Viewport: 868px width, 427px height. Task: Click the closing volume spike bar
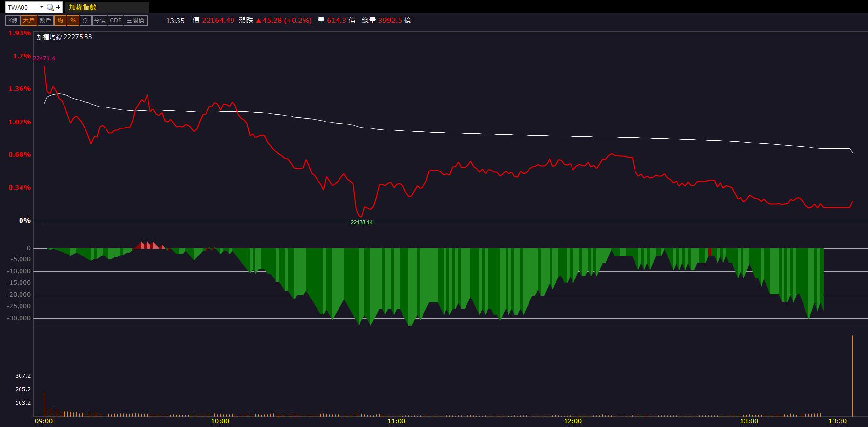click(852, 375)
